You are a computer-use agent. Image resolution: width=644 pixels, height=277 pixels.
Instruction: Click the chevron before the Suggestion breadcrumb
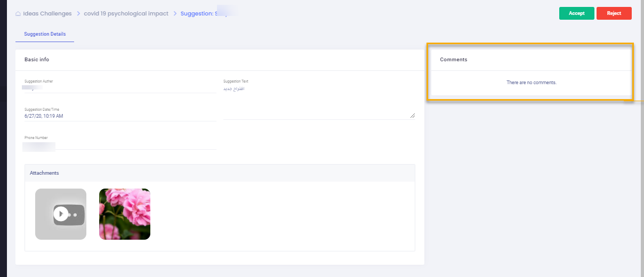[175, 14]
